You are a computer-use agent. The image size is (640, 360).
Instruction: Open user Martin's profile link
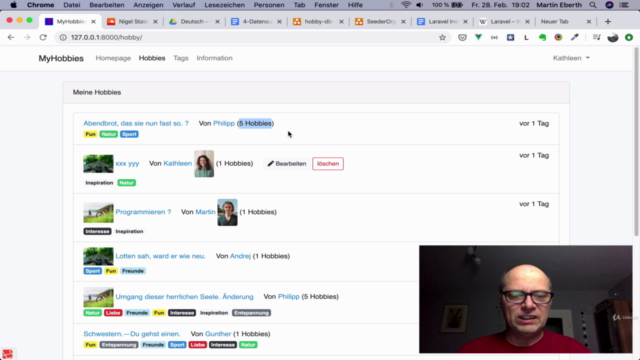click(205, 212)
